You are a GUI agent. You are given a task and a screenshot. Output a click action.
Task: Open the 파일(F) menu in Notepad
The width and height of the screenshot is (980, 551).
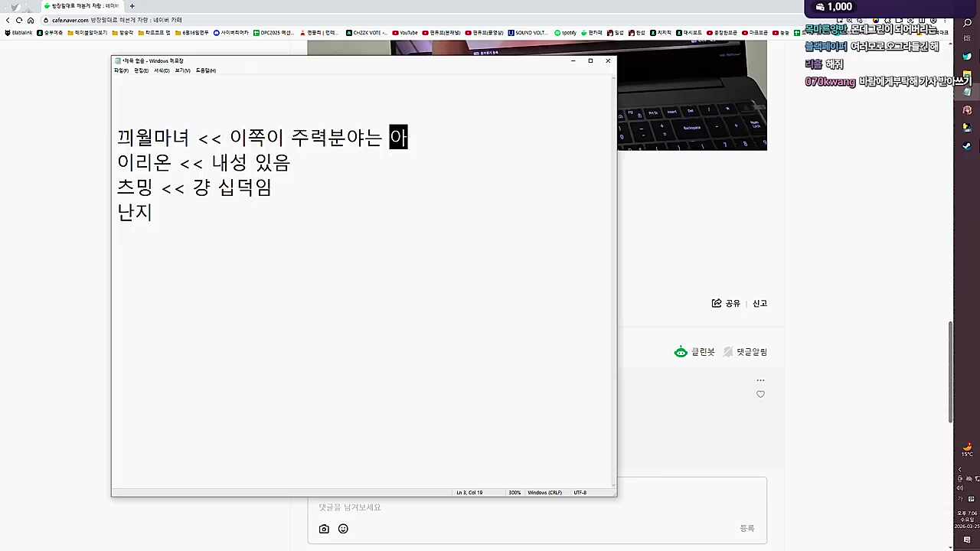[x=120, y=70]
